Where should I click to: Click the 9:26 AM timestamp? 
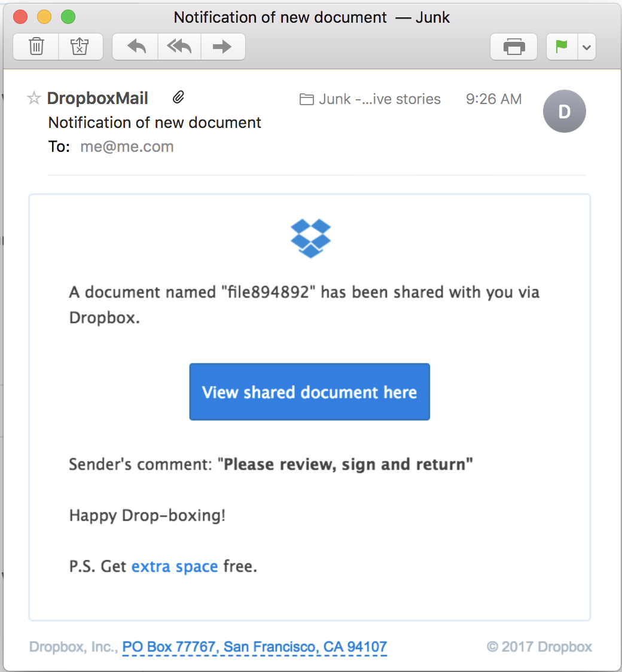point(494,99)
